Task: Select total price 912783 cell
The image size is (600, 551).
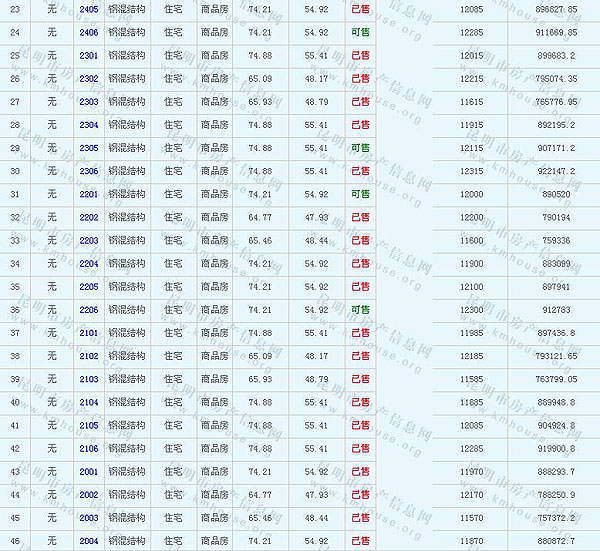Action: coord(555,310)
